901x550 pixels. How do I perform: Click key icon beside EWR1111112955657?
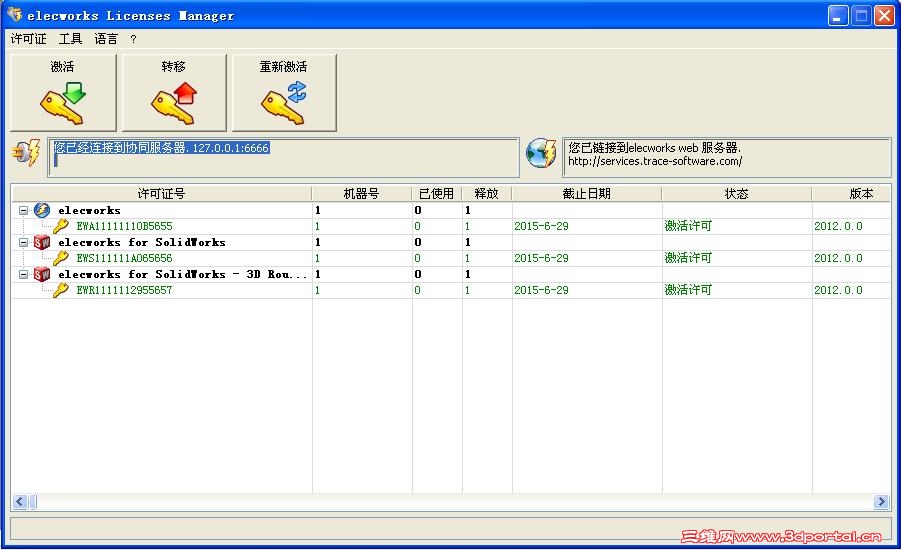coord(60,290)
